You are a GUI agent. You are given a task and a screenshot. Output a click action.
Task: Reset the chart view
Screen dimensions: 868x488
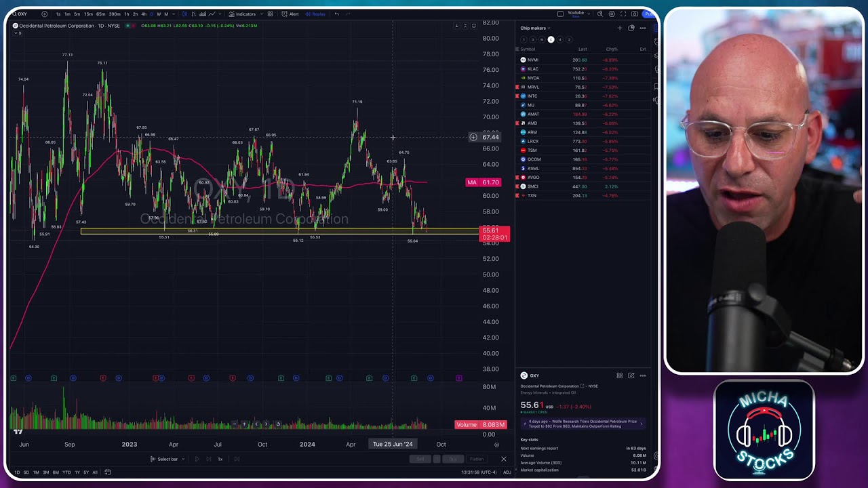point(278,424)
